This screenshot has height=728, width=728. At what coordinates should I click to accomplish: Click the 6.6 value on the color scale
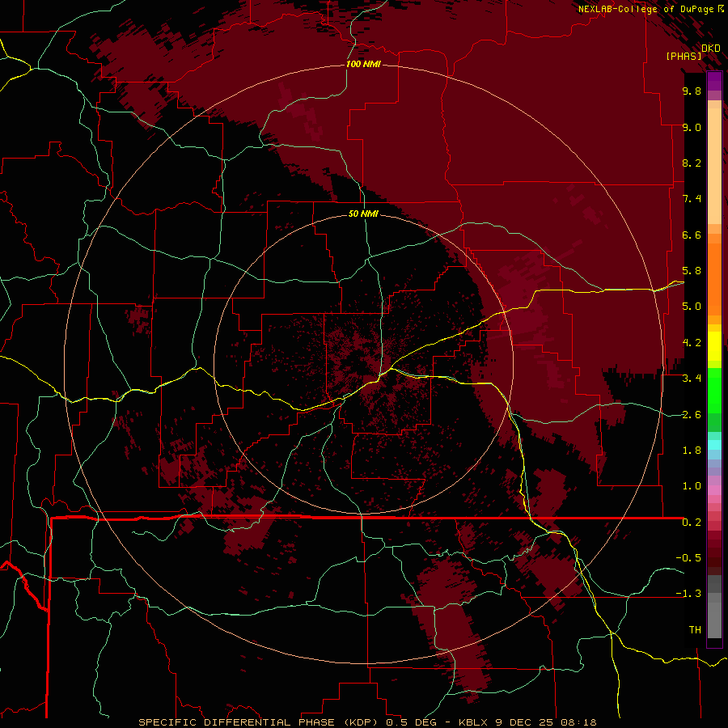[692, 235]
